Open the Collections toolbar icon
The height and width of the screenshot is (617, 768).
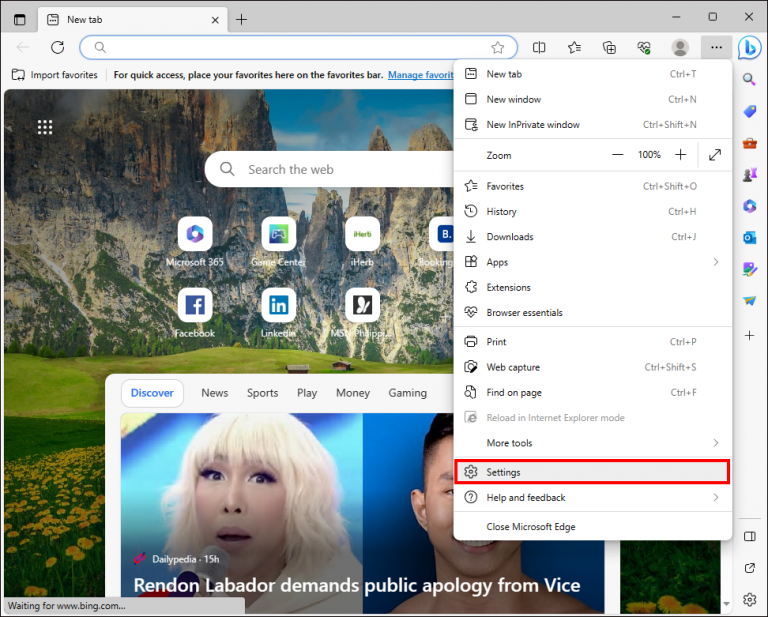(609, 47)
